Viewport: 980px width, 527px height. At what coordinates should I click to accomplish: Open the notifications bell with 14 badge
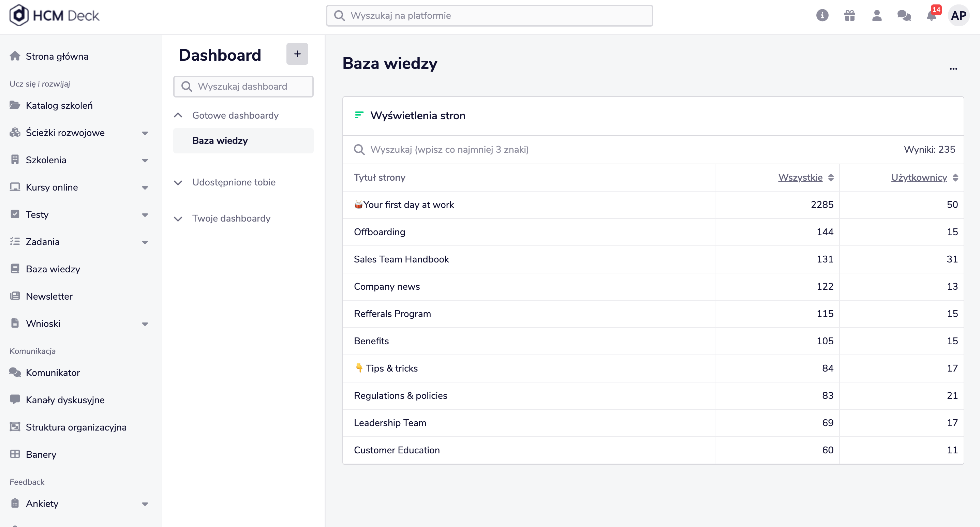coord(931,16)
